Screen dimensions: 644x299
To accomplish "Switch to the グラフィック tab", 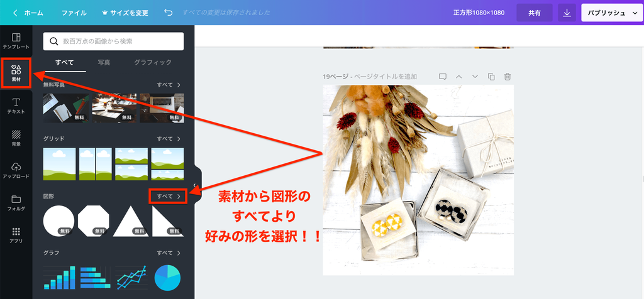I will [153, 62].
